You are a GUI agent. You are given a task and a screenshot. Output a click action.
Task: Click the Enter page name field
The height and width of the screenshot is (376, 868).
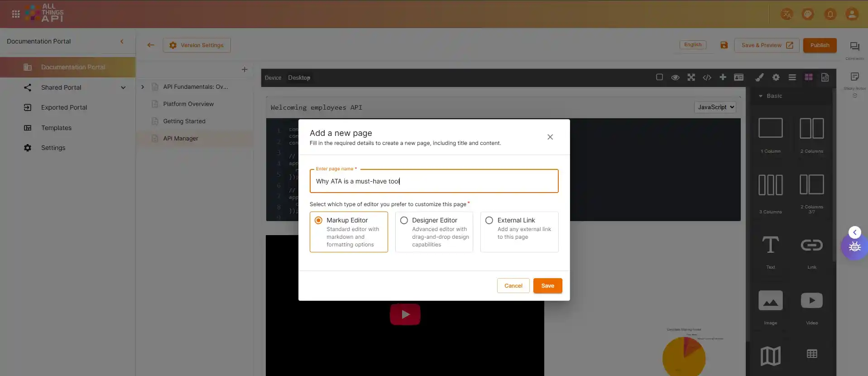[x=434, y=181]
